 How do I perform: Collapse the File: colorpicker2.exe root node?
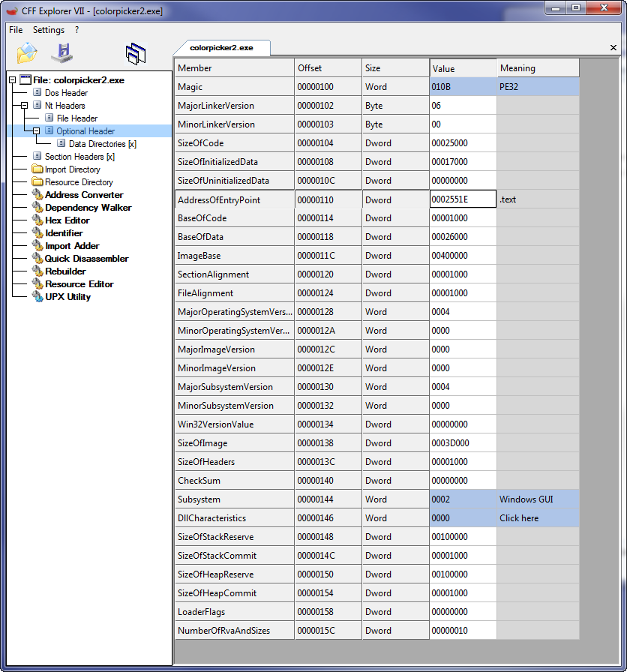pos(13,80)
